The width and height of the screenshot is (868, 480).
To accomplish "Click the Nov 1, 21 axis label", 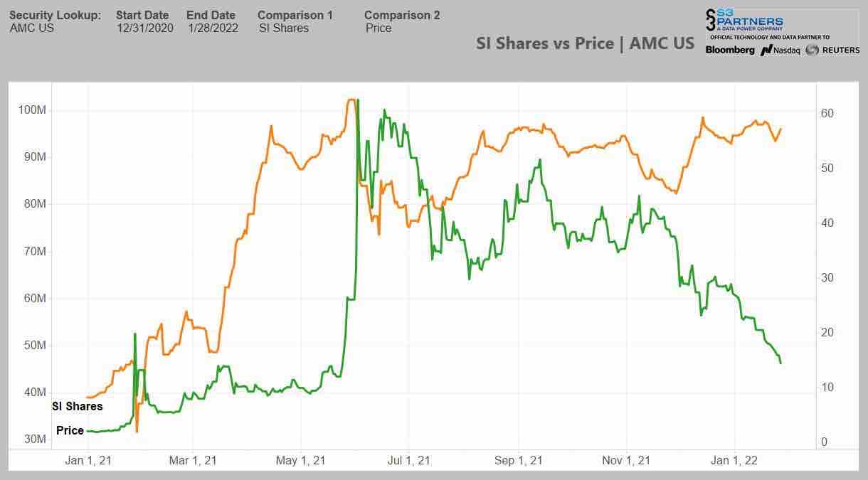I will pyautogui.click(x=626, y=461).
